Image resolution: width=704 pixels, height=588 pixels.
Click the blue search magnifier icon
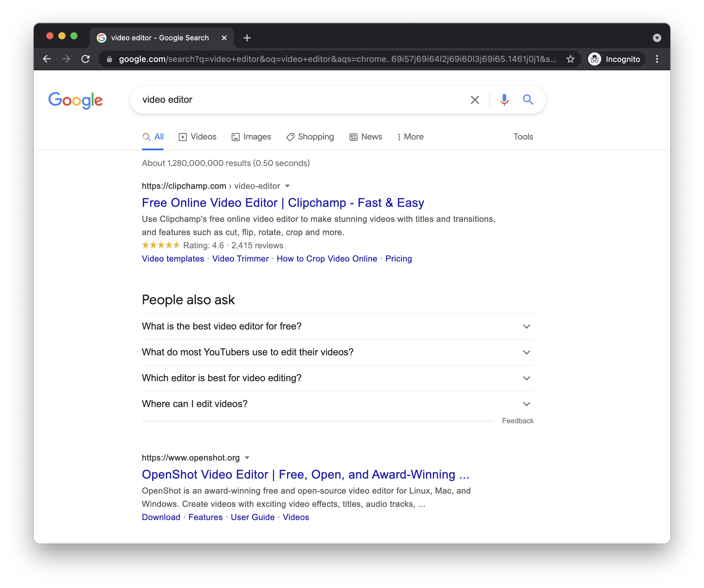tap(528, 100)
